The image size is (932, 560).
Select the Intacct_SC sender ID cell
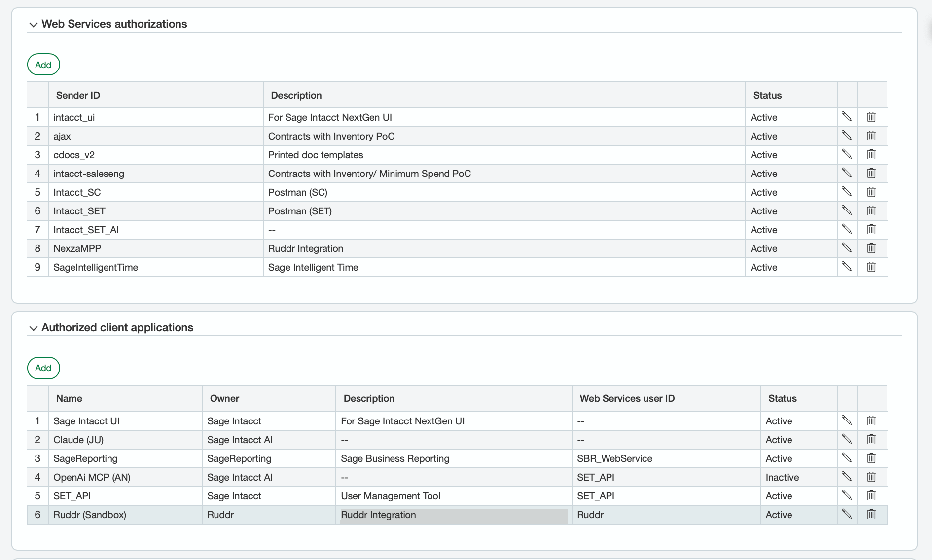156,192
